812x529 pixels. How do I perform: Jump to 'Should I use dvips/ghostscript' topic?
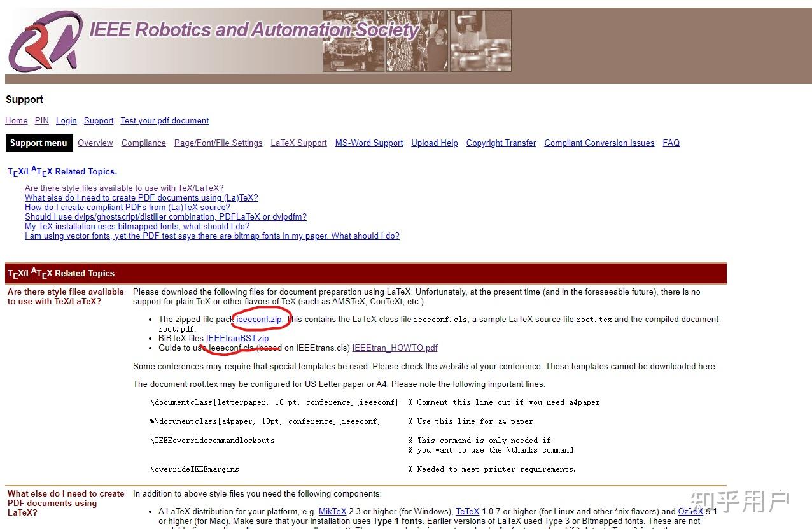[x=165, y=217]
